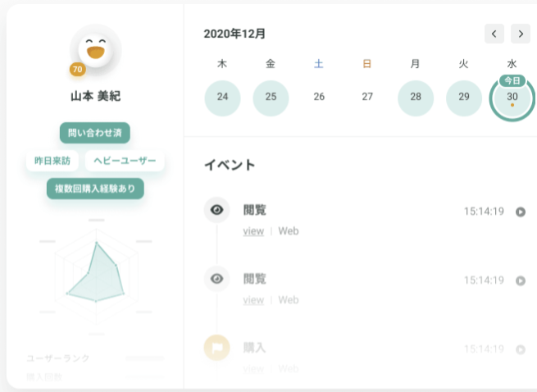Click the ヘビーユーザー tag
537x392 pixels.
(125, 161)
